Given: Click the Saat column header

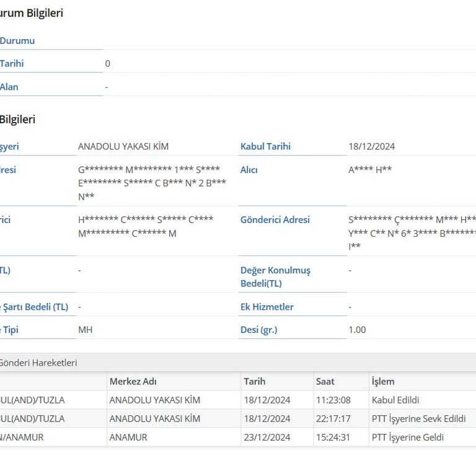Looking at the screenshot, I should 325,381.
